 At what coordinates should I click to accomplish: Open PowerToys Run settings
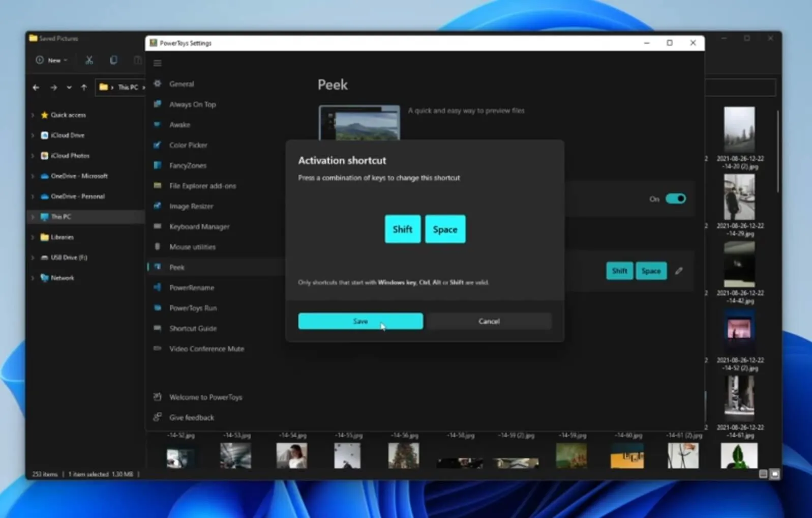(193, 308)
